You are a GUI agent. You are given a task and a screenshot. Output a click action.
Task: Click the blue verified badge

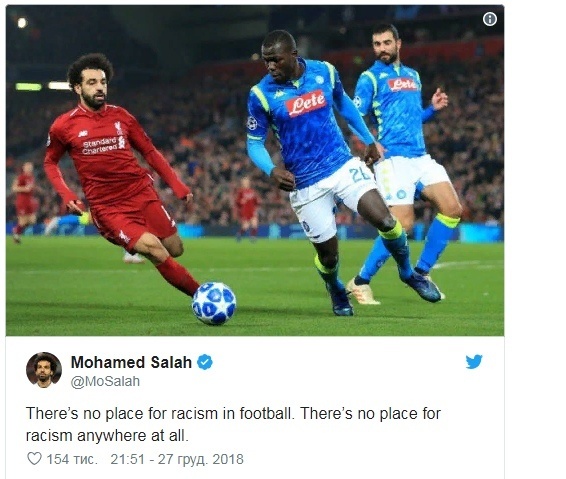(205, 362)
